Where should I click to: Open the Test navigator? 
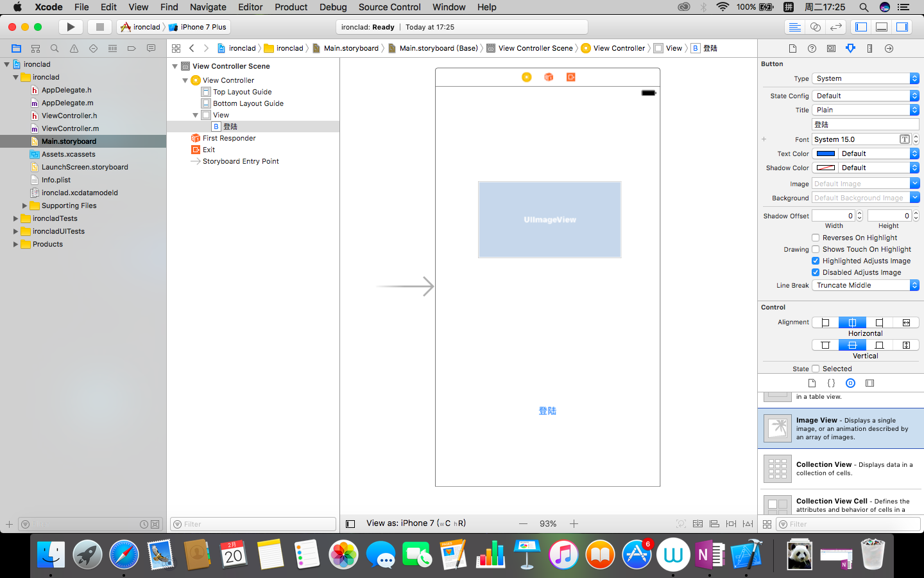tap(94, 48)
